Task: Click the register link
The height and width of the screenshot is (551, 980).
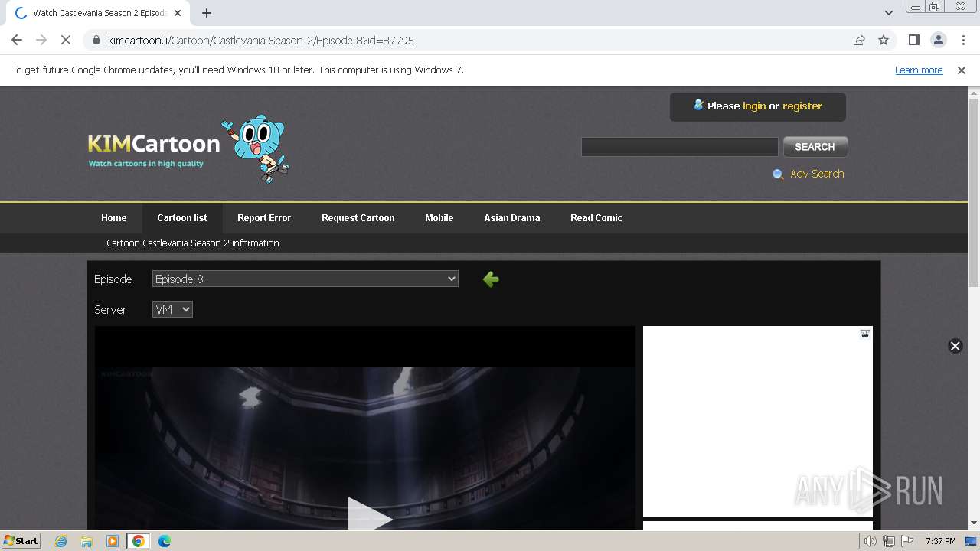Action: (x=802, y=106)
